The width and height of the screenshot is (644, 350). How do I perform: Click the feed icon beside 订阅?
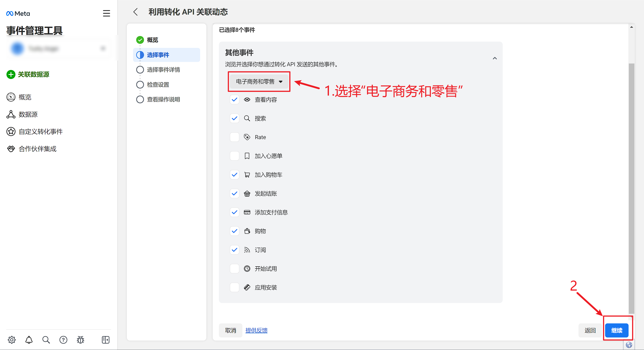point(247,250)
